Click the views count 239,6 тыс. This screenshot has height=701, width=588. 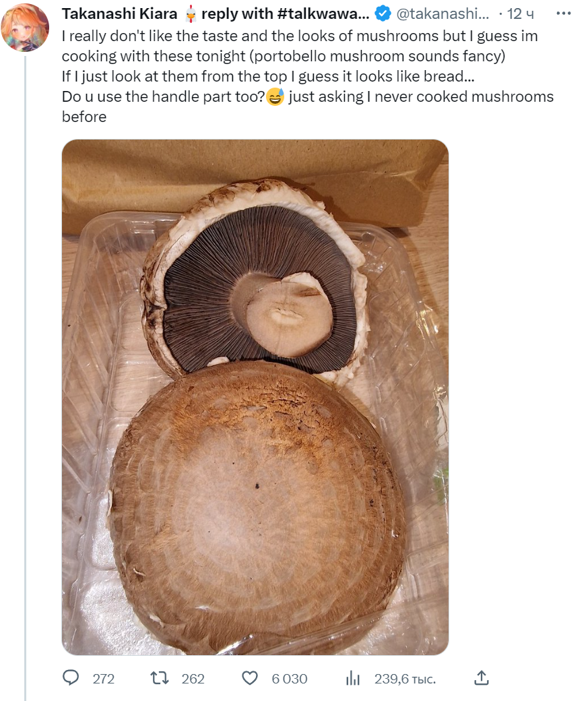pyautogui.click(x=405, y=679)
